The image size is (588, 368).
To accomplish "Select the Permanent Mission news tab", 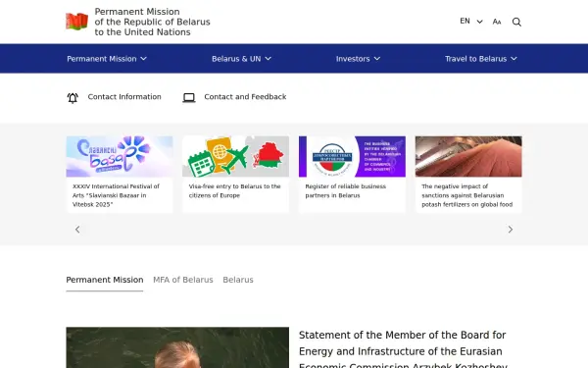I will coord(105,280).
